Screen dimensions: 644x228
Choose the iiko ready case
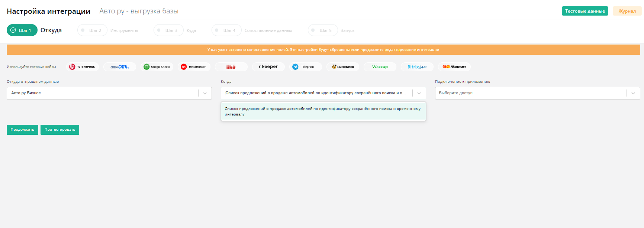(231, 67)
